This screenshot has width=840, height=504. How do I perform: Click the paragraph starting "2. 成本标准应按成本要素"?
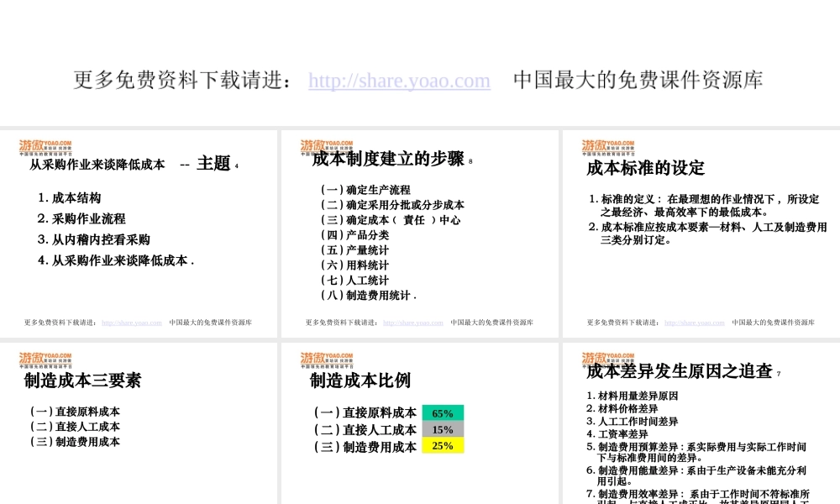click(707, 234)
